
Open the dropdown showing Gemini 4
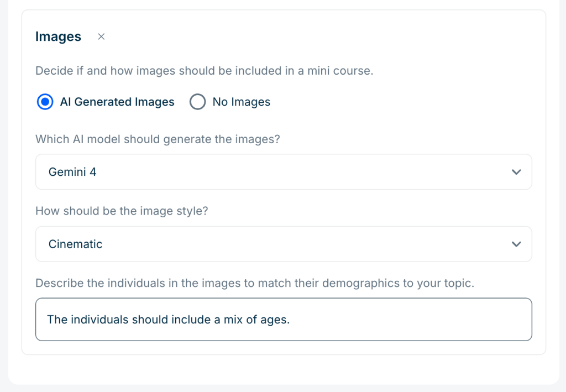(283, 172)
